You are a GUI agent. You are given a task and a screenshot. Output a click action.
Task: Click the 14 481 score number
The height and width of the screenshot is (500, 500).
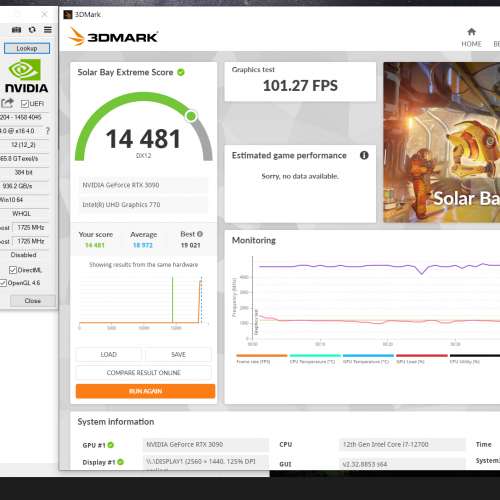143,139
